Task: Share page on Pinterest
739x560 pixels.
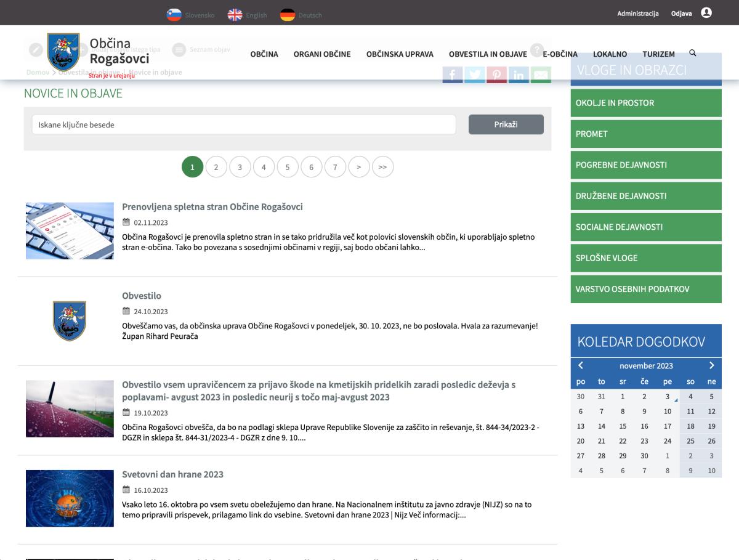Action: pos(497,75)
